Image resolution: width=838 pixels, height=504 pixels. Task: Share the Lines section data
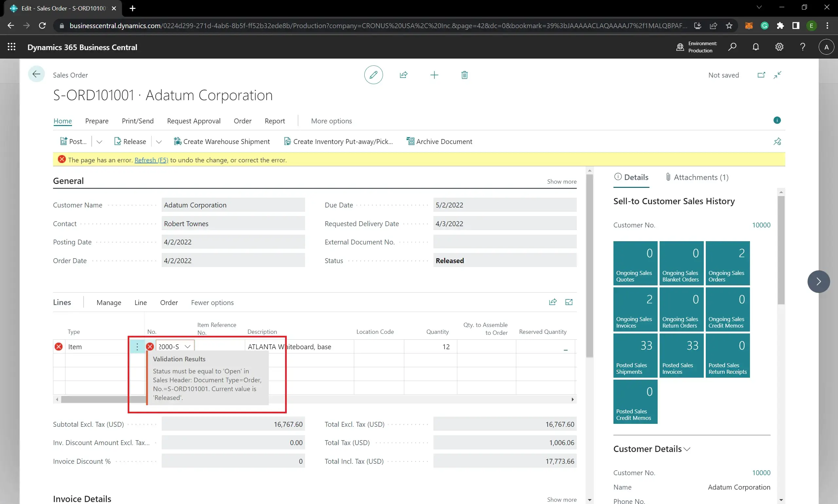coord(553,302)
